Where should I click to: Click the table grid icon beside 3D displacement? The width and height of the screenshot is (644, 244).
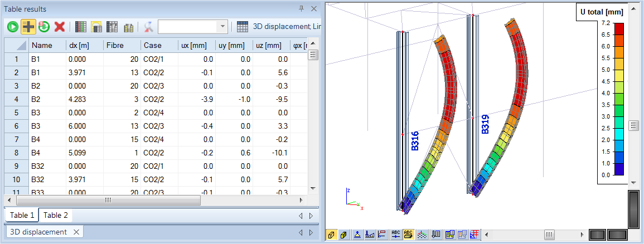coord(243,26)
